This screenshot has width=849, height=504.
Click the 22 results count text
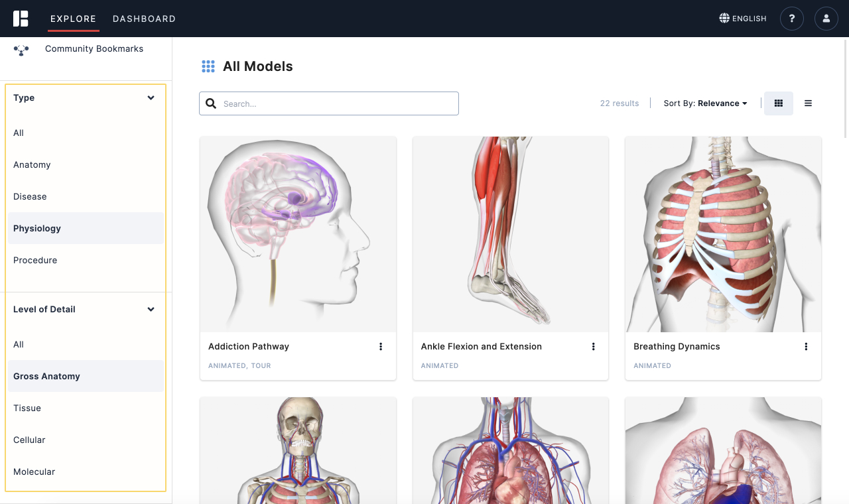[x=620, y=103]
